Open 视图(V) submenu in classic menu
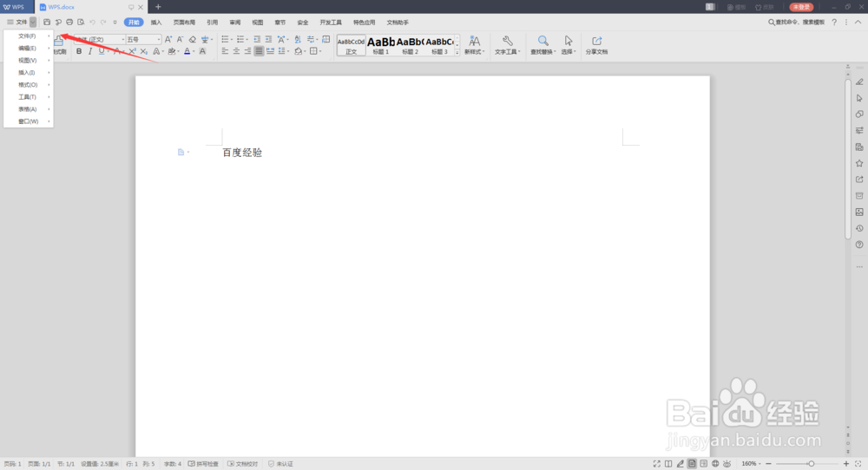This screenshot has width=868, height=470. (x=29, y=61)
